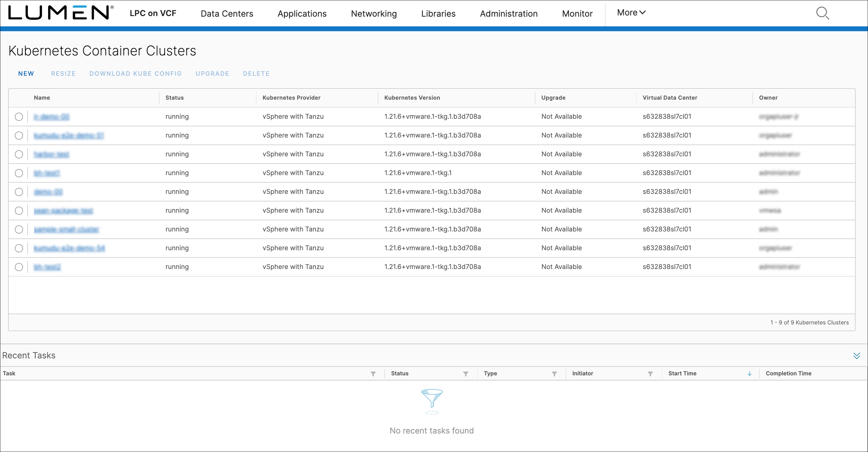Filter the Status column in Recent Tasks

pyautogui.click(x=466, y=374)
